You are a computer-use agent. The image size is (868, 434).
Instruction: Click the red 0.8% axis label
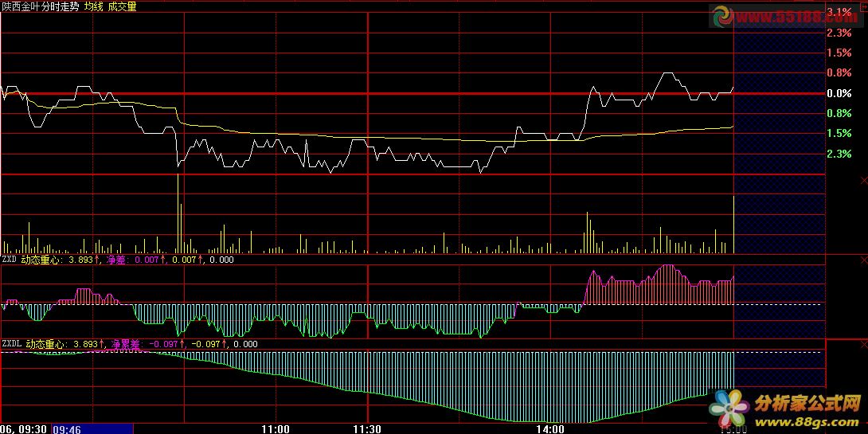click(838, 72)
